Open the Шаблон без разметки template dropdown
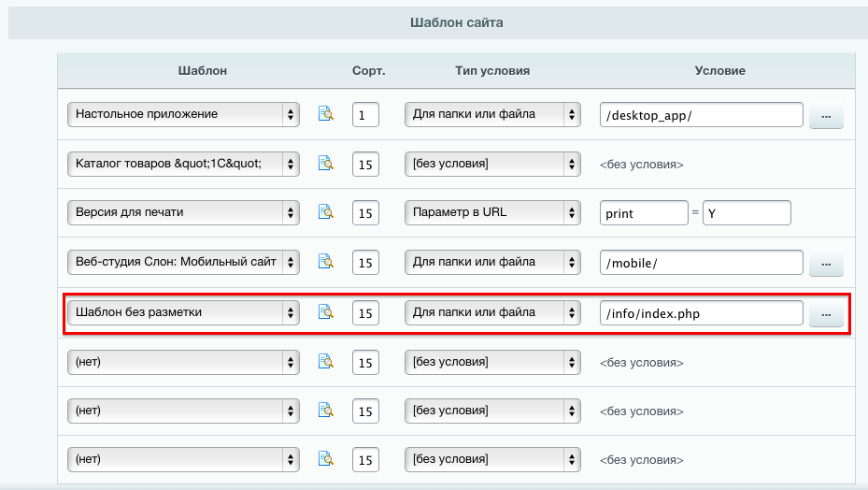 pyautogui.click(x=184, y=312)
